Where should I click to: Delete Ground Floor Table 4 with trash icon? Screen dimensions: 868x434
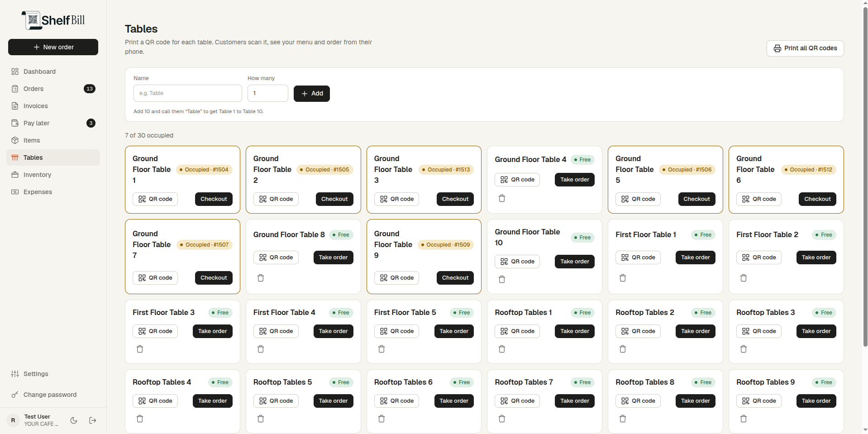[x=502, y=198]
